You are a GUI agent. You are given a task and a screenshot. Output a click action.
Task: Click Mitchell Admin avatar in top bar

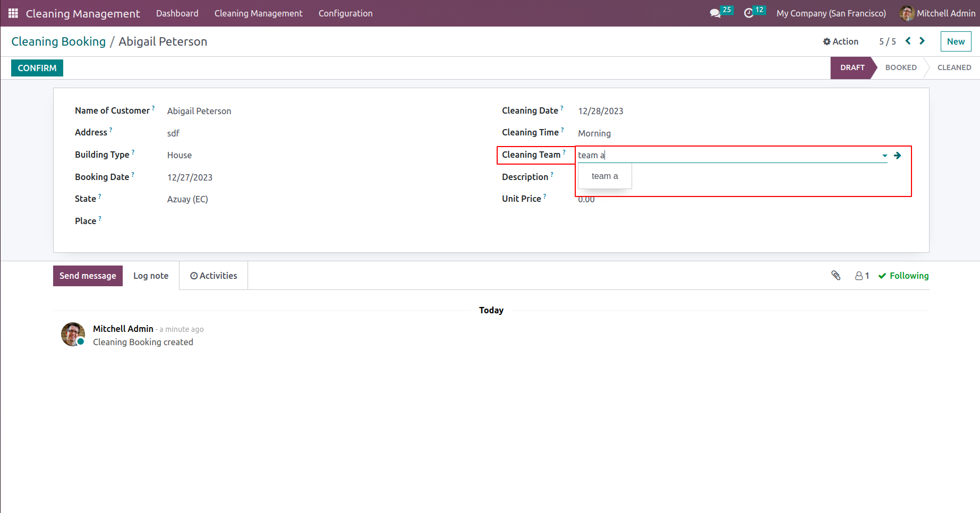pyautogui.click(x=907, y=13)
